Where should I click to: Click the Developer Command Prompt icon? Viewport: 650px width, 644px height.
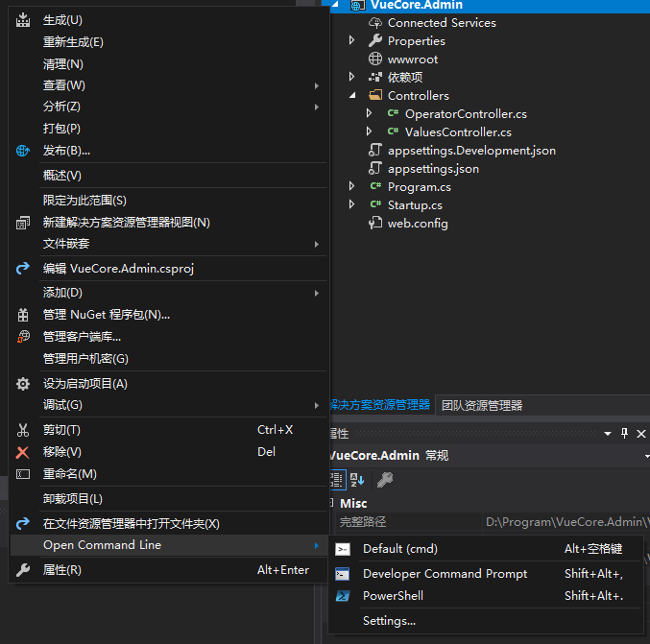(x=343, y=574)
